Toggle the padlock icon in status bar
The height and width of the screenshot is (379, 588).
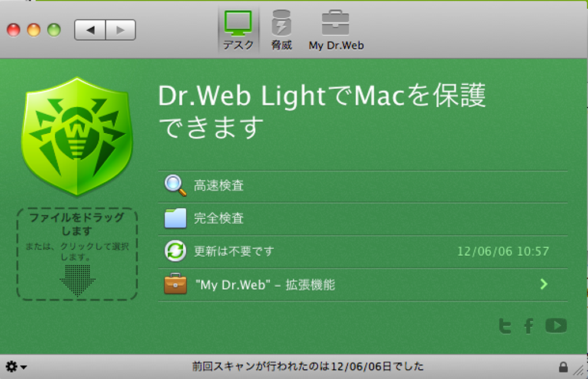(563, 367)
